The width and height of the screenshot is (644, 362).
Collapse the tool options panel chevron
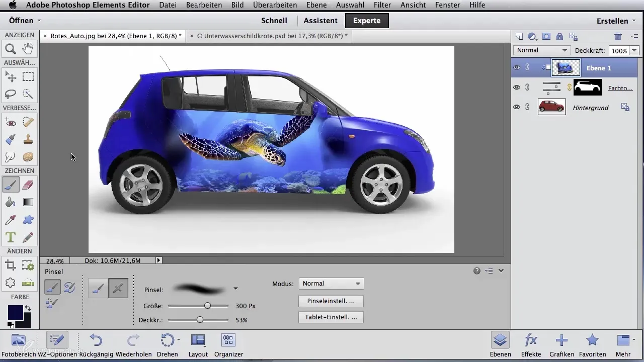tap(501, 270)
